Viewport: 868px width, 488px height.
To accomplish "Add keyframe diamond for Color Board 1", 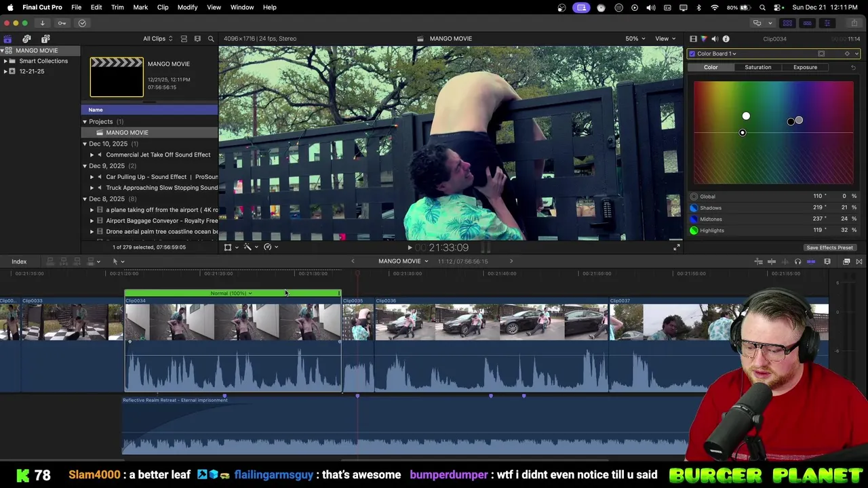I will click(847, 54).
